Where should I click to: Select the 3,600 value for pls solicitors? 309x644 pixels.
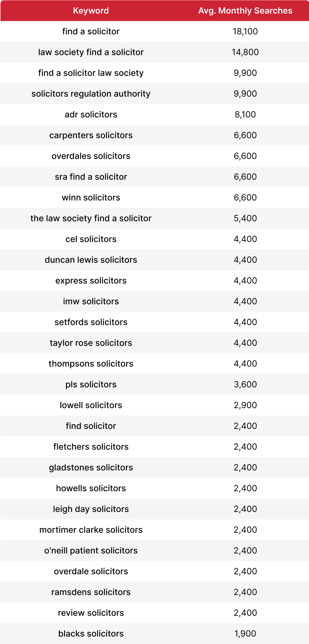[x=245, y=384]
